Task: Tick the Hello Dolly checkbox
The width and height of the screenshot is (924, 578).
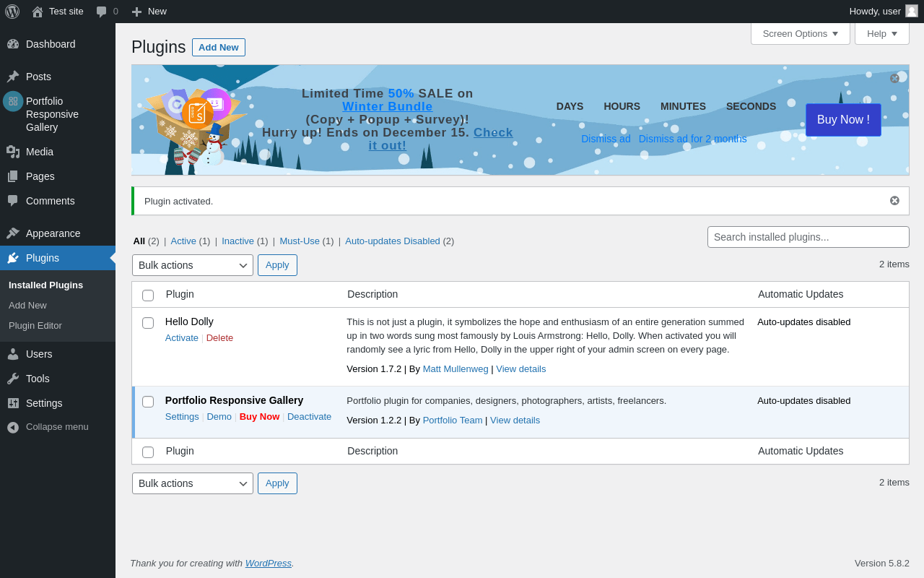Action: pos(148,323)
